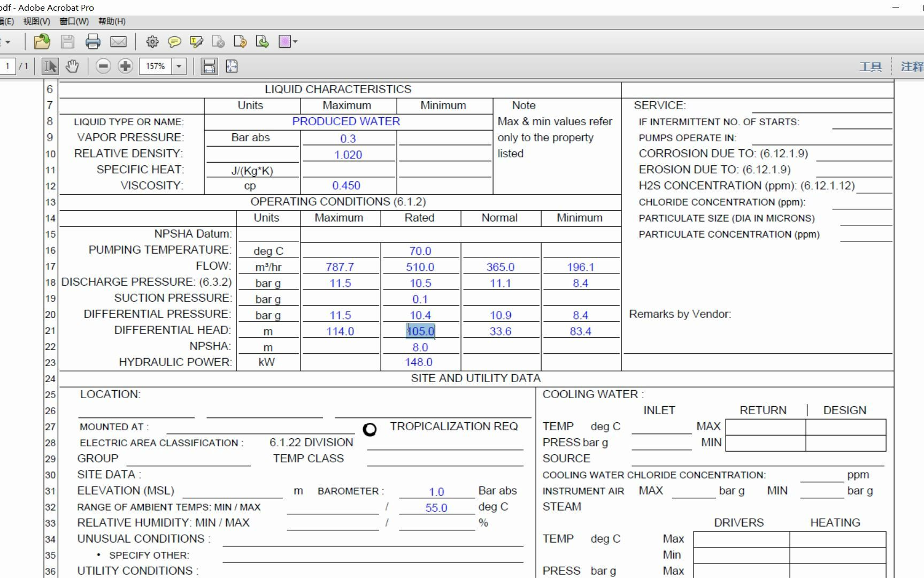Open the zoom percentage dropdown arrow
This screenshot has width=924, height=578.
(179, 66)
